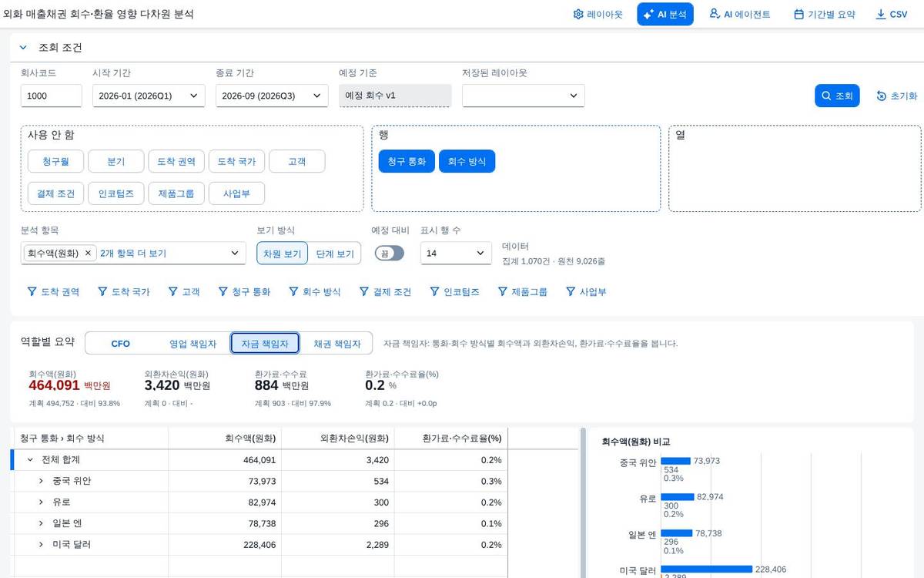Open the 종료 기간 dropdown
Image resolution: width=924 pixels, height=578 pixels.
click(272, 96)
